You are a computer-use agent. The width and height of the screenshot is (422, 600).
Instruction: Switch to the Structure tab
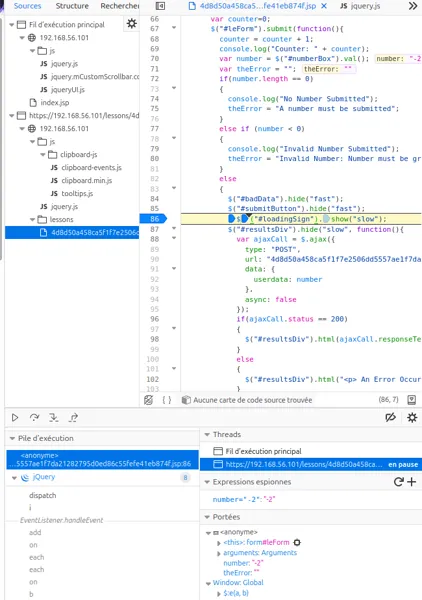coord(72,6)
